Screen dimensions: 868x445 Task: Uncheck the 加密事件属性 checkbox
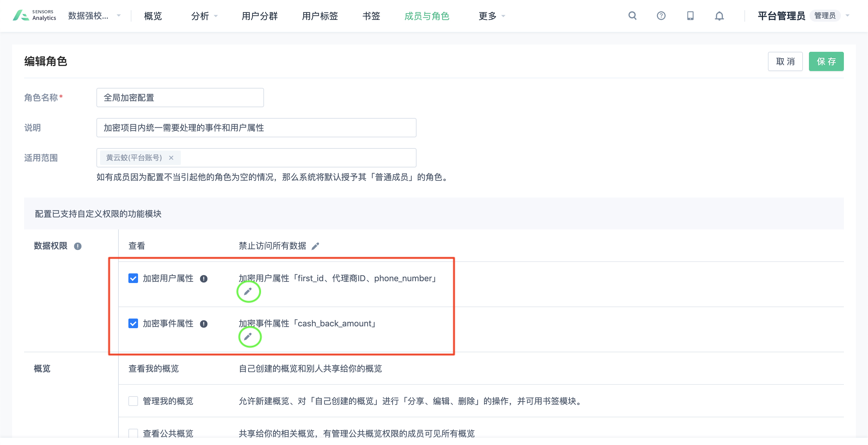(x=133, y=323)
